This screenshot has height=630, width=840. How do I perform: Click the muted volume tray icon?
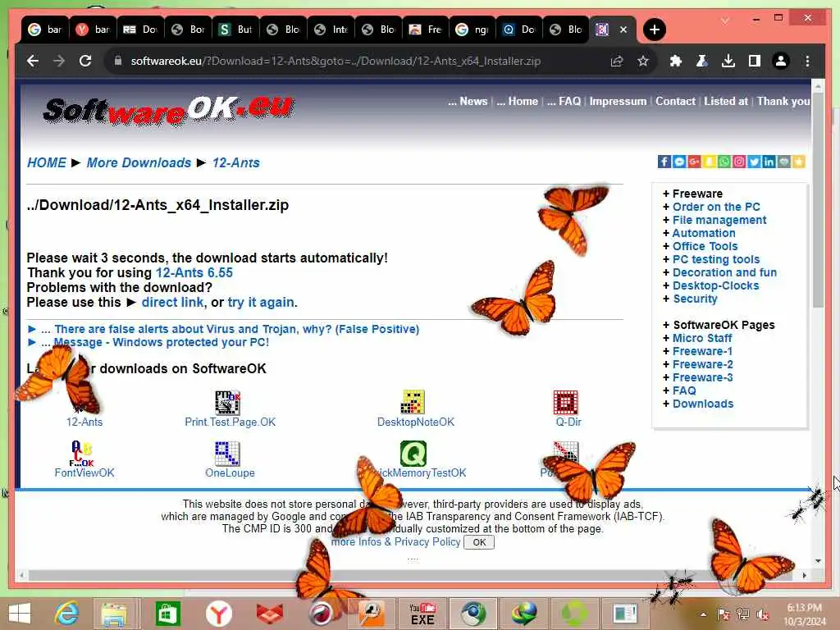coord(762,614)
